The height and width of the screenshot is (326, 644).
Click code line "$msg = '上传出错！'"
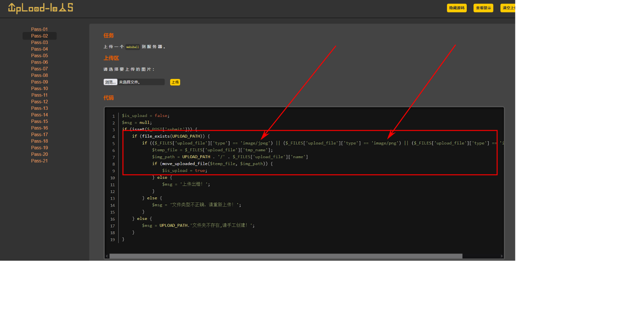pos(186,184)
